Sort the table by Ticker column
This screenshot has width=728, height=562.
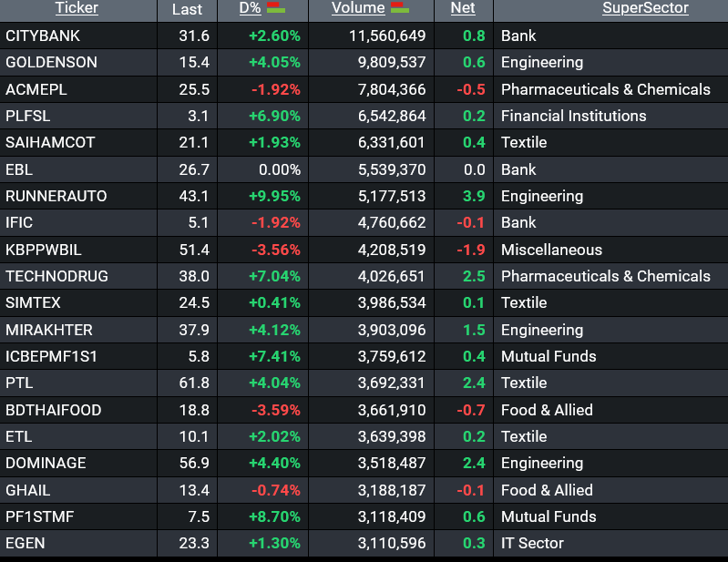tap(77, 9)
